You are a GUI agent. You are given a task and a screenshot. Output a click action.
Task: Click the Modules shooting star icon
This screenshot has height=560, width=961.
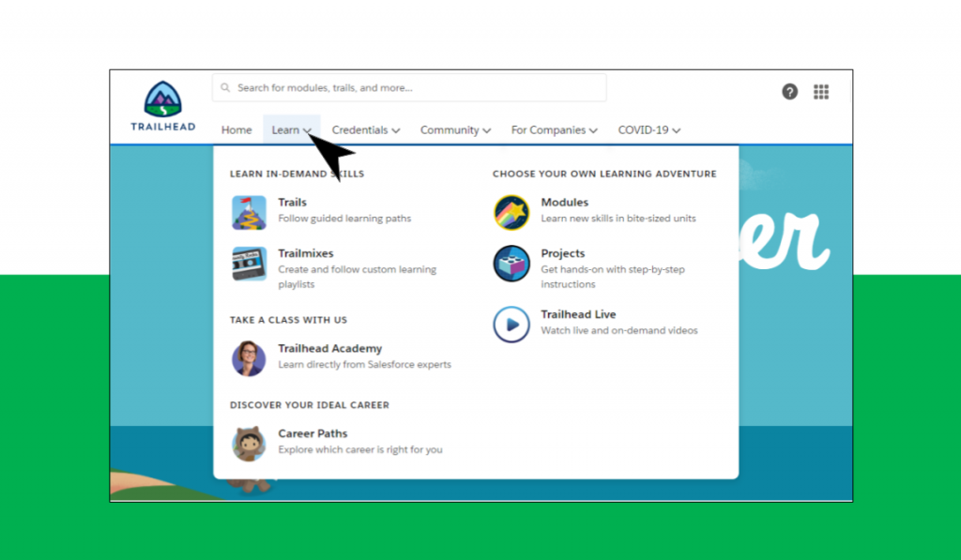511,212
